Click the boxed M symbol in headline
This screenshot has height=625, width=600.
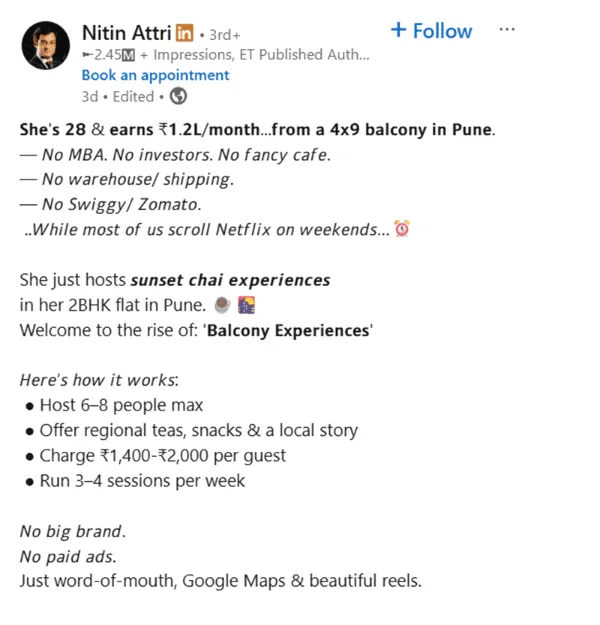[x=128, y=55]
